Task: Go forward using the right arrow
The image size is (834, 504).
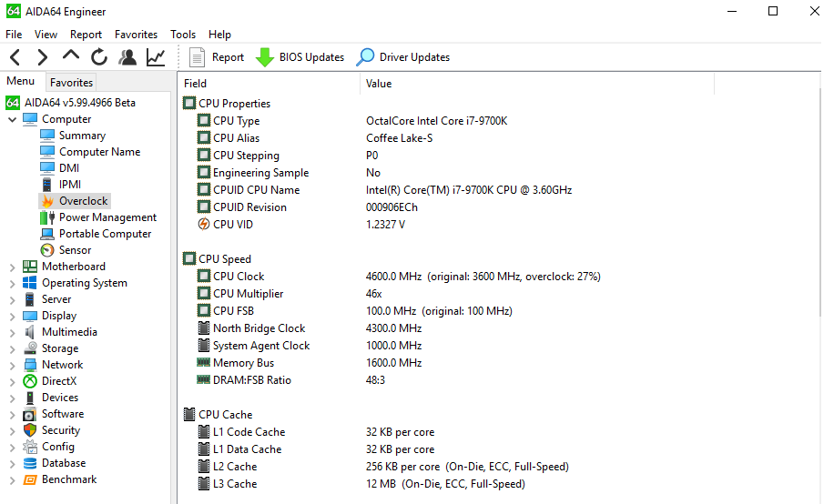Action: point(43,57)
